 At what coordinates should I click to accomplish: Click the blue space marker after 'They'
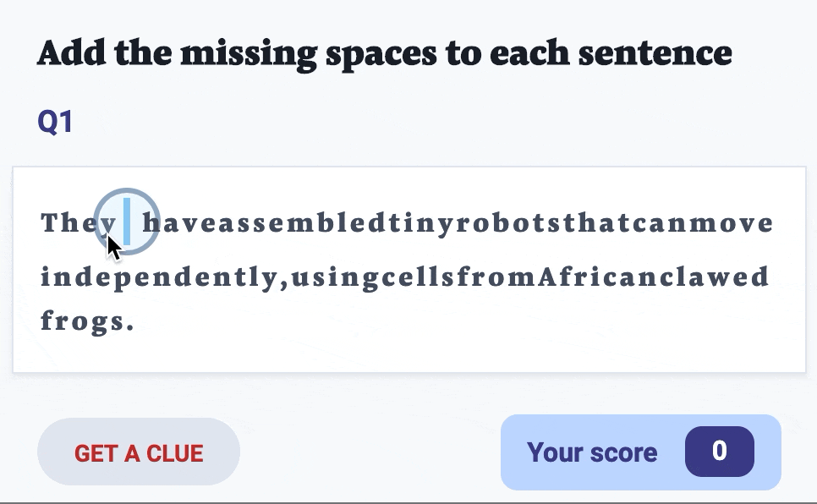click(x=127, y=222)
